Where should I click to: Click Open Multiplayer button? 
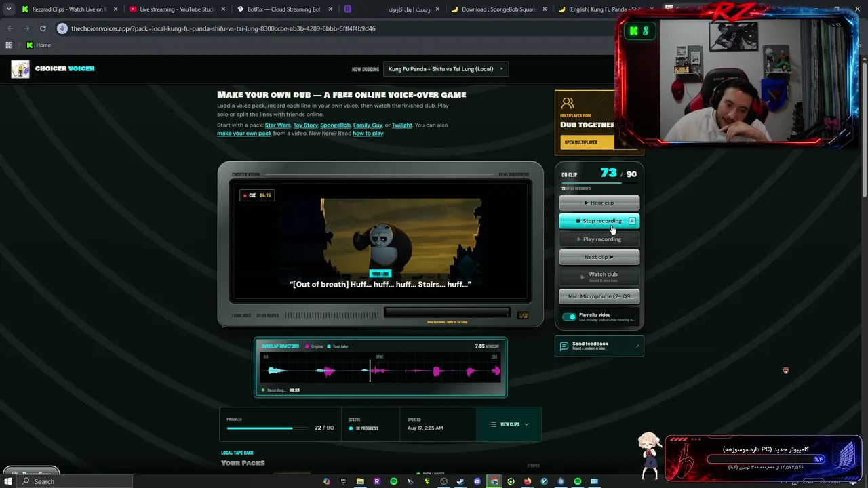tap(587, 142)
